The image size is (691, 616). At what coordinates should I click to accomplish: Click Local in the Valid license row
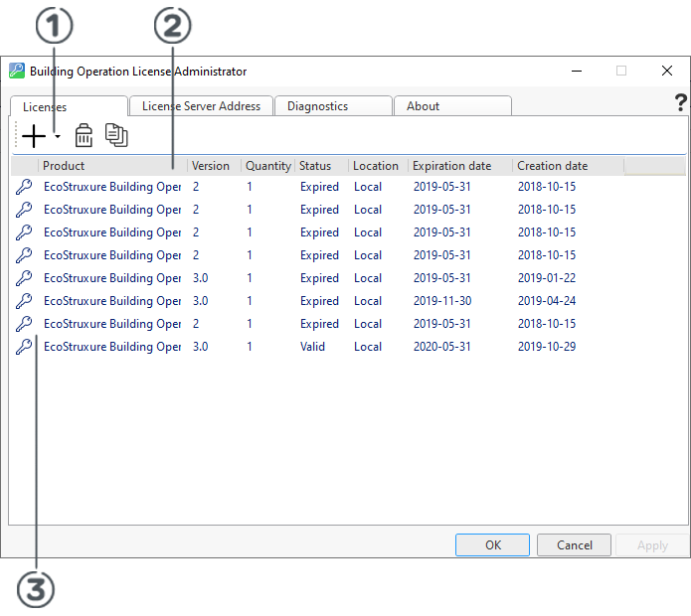click(x=368, y=347)
